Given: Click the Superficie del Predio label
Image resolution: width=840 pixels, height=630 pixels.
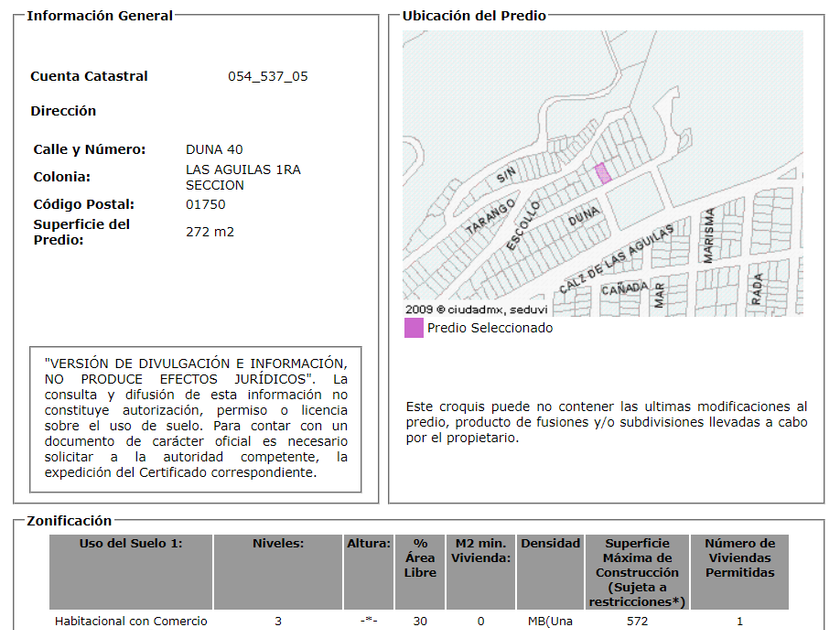Looking at the screenshot, I should [x=81, y=232].
